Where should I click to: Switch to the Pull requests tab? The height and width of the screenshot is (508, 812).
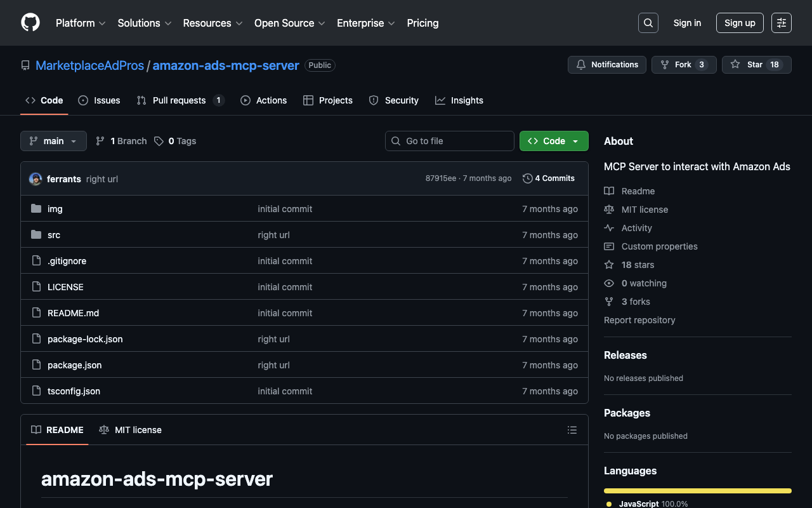(180, 100)
